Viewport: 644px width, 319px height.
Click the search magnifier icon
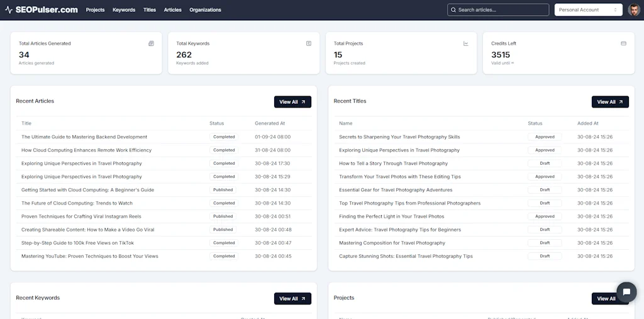453,10
